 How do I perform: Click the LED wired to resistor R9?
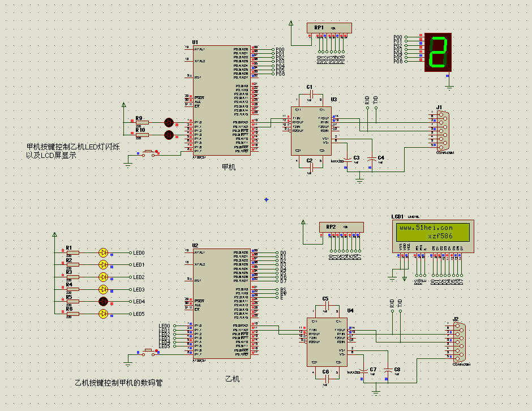click(169, 122)
